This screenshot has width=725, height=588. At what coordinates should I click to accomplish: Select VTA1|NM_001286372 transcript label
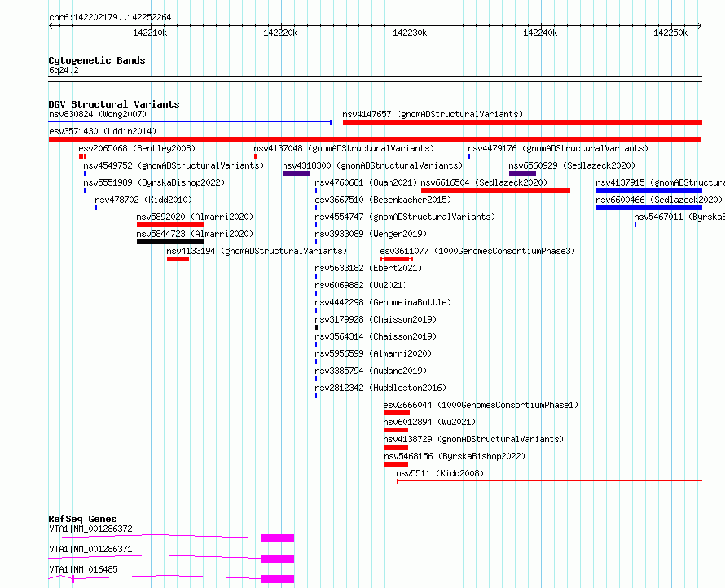[90, 529]
